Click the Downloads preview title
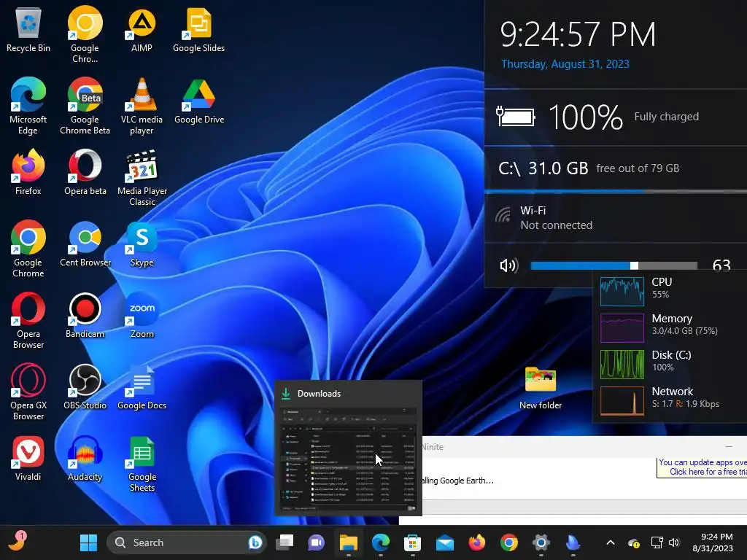This screenshot has height=560, width=747. [x=319, y=393]
